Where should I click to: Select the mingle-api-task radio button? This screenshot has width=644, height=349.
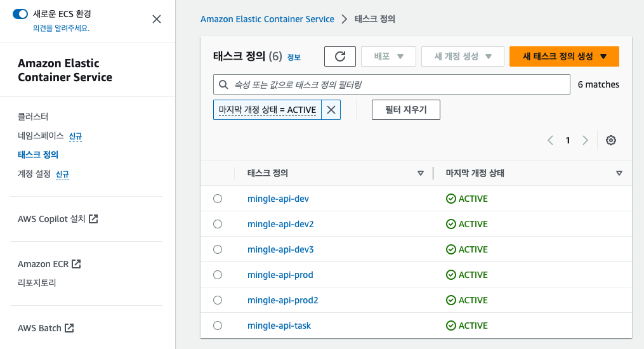pos(218,326)
